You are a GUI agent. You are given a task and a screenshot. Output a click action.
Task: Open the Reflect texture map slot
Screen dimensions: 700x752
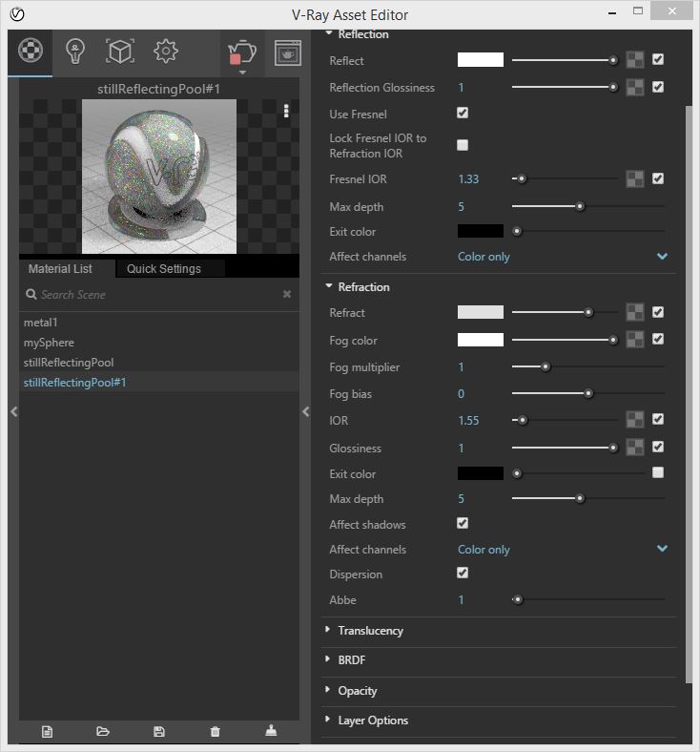tap(635, 60)
